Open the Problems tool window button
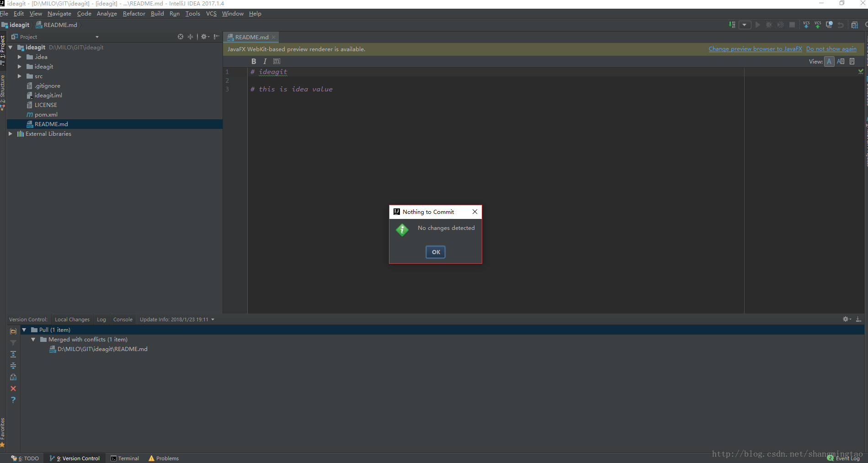Image resolution: width=868 pixels, height=463 pixels. click(164, 458)
